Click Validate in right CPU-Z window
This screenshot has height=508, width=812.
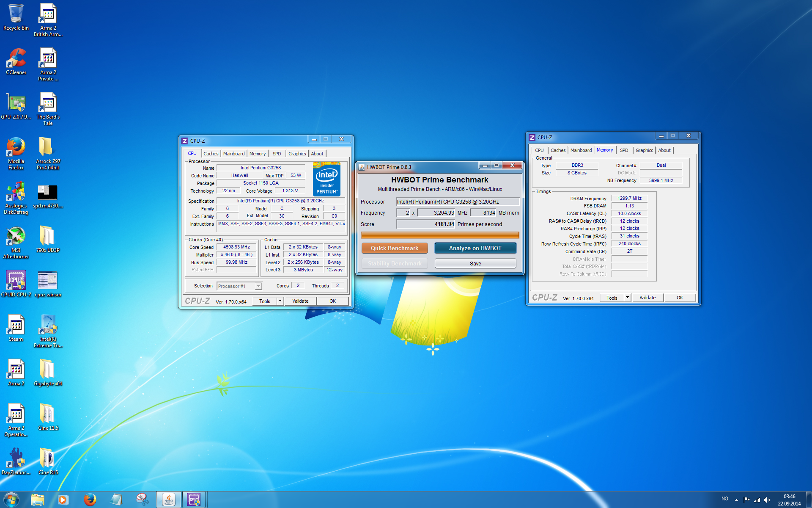(647, 298)
